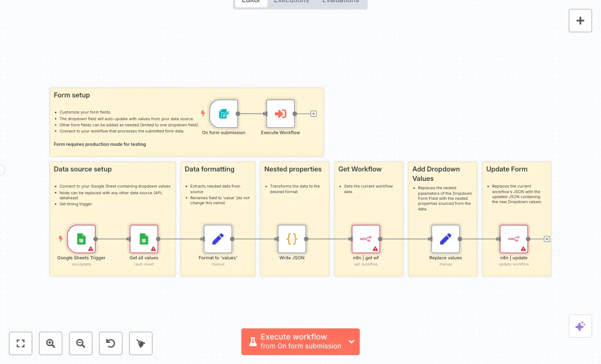
Task: Open the AI assistant sparkle button
Action: [580, 326]
